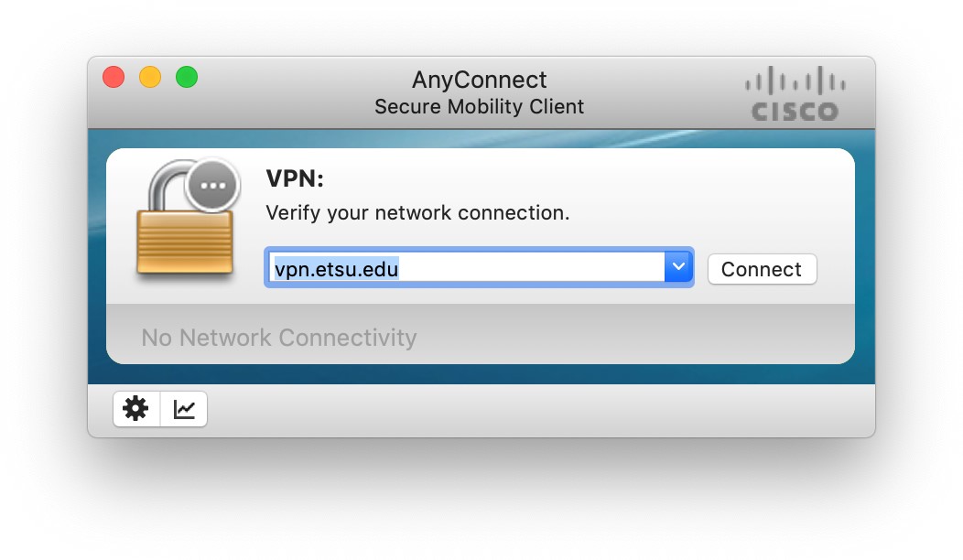Screen dimensions: 963x560
Task: Close the AnyConnect window with red button
Action: [x=114, y=78]
